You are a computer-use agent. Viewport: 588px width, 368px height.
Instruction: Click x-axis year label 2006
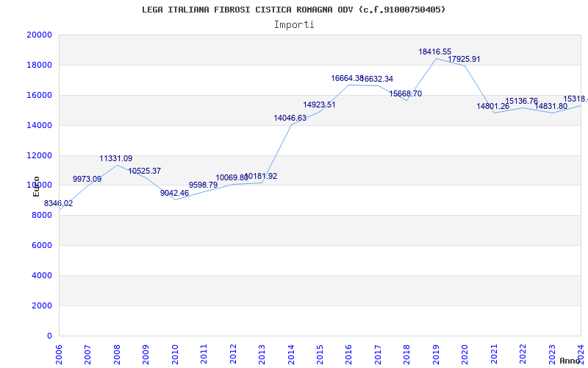[x=59, y=354]
